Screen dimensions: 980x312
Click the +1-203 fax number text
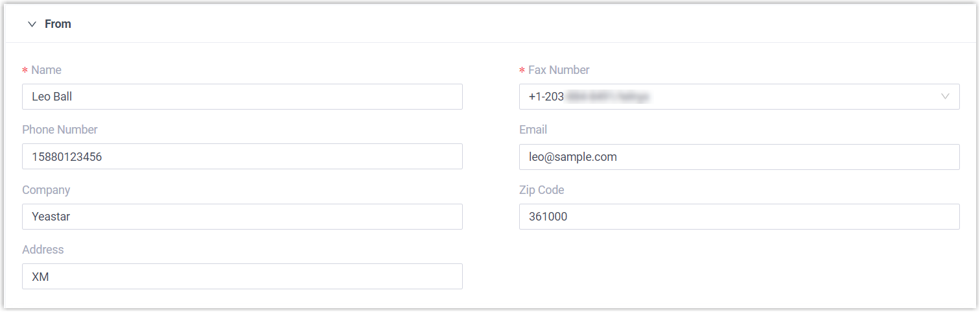(546, 97)
